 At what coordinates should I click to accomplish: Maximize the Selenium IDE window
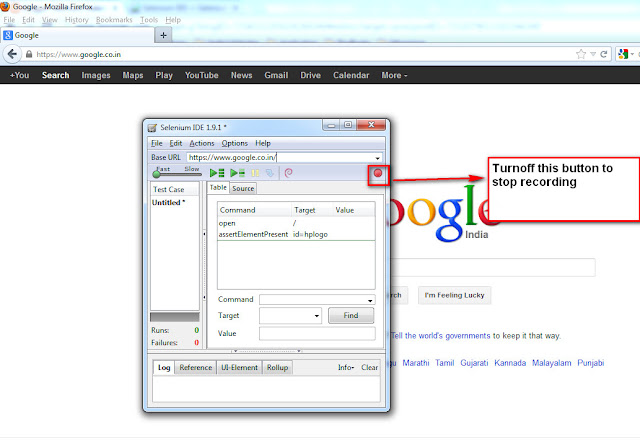(348, 125)
